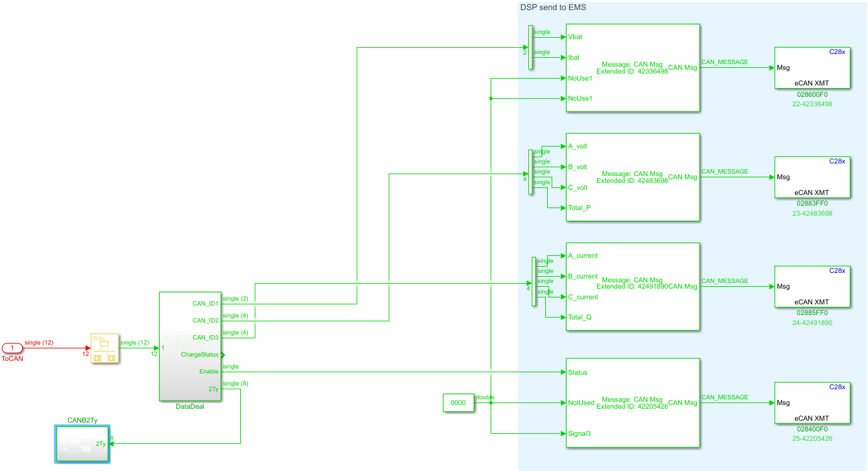Viewport: 868px width, 471px height.
Task: Select the eCAN XMT block 02885FF0
Action: [x=812, y=286]
